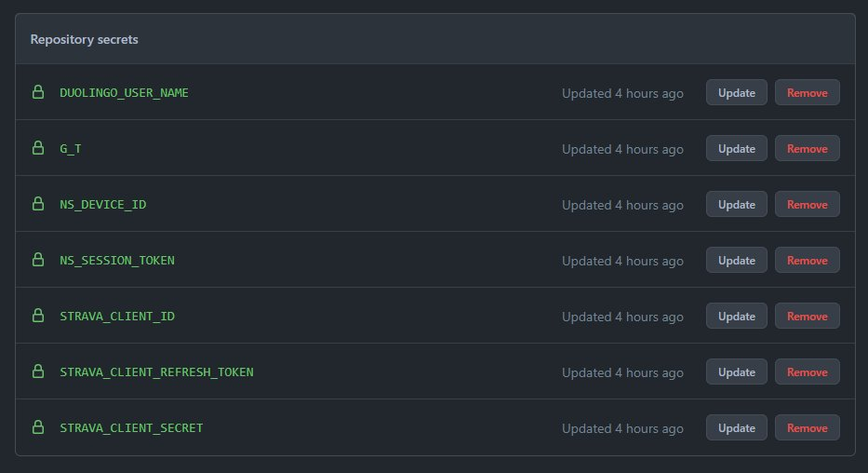Remove the DUOLINGO_USER_NAME secret
Viewport: 868px width, 473px height.
(x=807, y=92)
